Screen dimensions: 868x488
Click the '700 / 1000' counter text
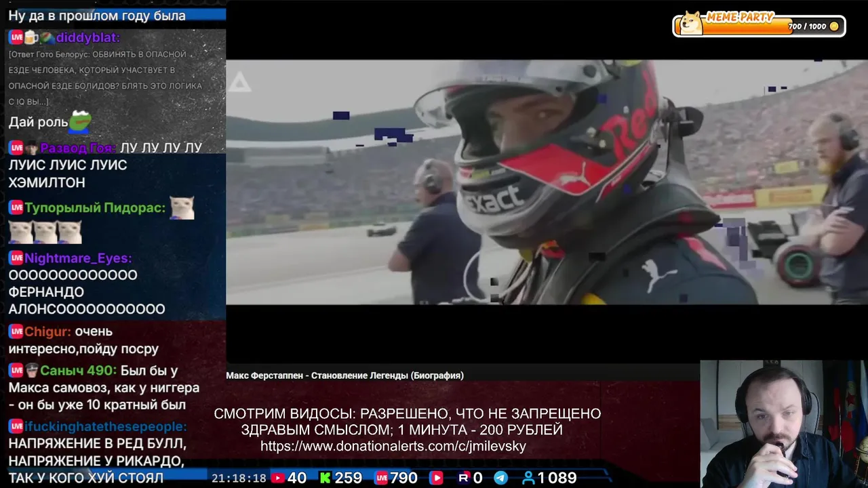tap(807, 26)
